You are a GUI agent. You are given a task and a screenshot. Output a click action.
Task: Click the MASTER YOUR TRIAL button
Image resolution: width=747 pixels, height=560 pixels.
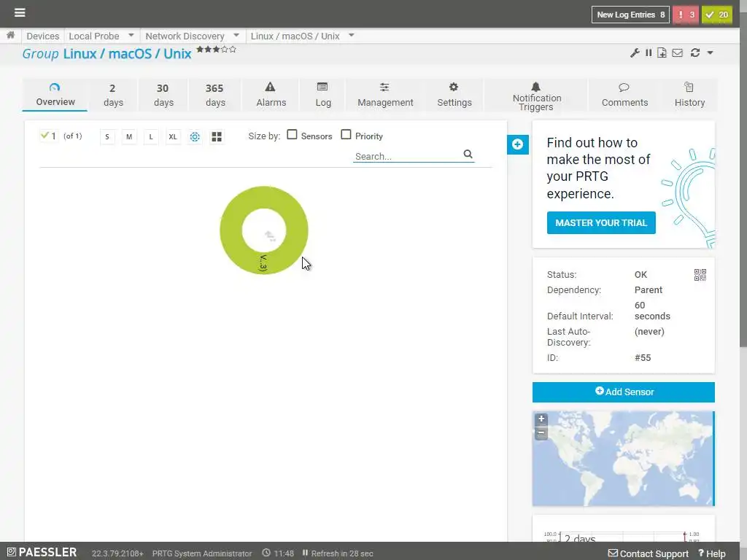(601, 223)
